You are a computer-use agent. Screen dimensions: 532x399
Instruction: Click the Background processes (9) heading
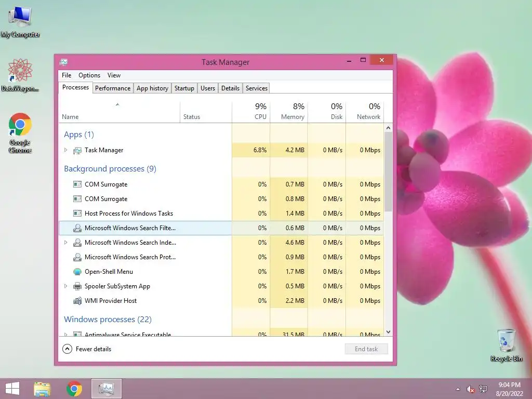click(x=110, y=169)
